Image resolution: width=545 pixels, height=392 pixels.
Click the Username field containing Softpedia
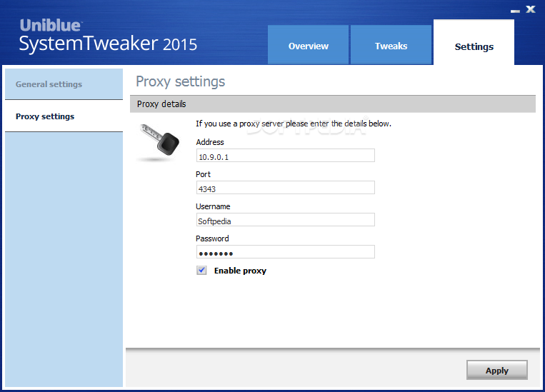(x=286, y=220)
